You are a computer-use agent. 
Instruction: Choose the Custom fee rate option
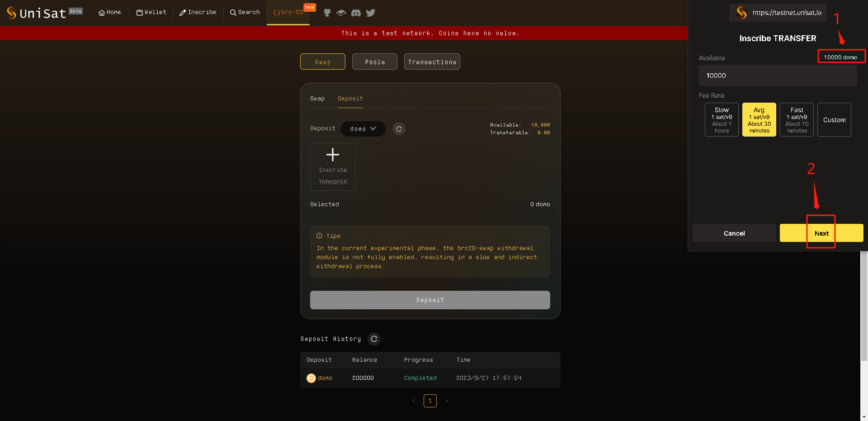(x=834, y=120)
